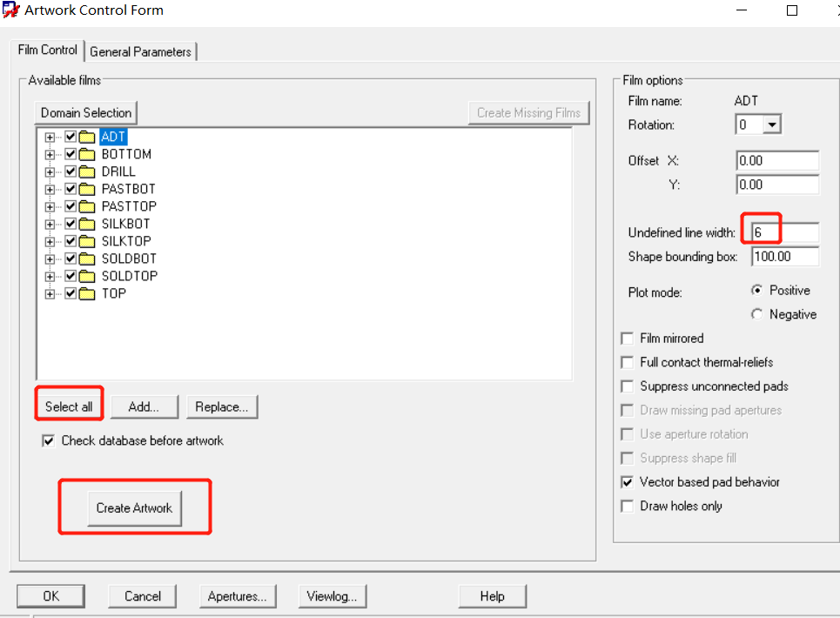Expand the SOLDBOT film tree node
This screenshot has width=840, height=618.
click(50, 259)
